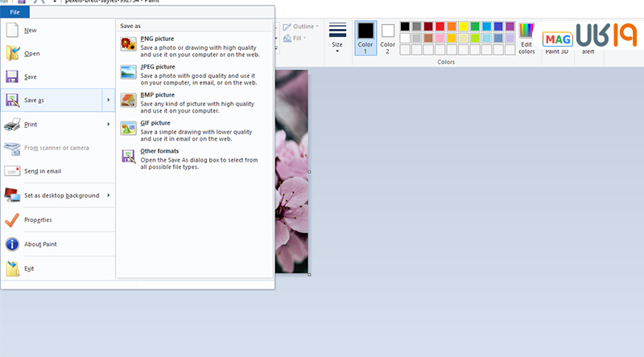The image size is (644, 357).
Task: Open Other formats Save As dialog
Action: click(x=194, y=158)
